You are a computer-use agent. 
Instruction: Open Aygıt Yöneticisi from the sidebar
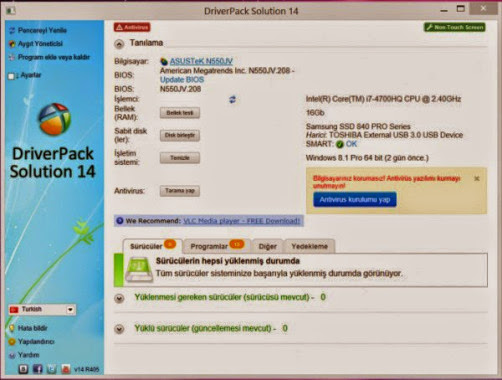40,44
